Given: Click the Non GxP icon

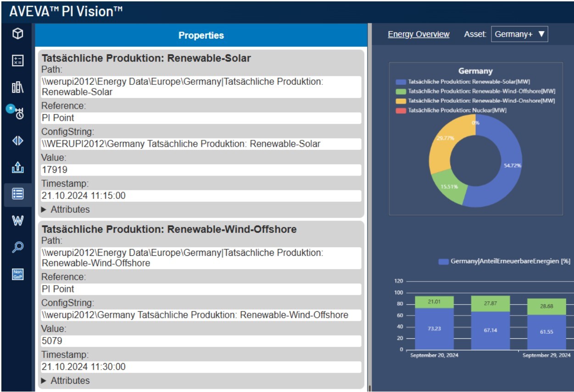Looking at the screenshot, I should (x=17, y=274).
